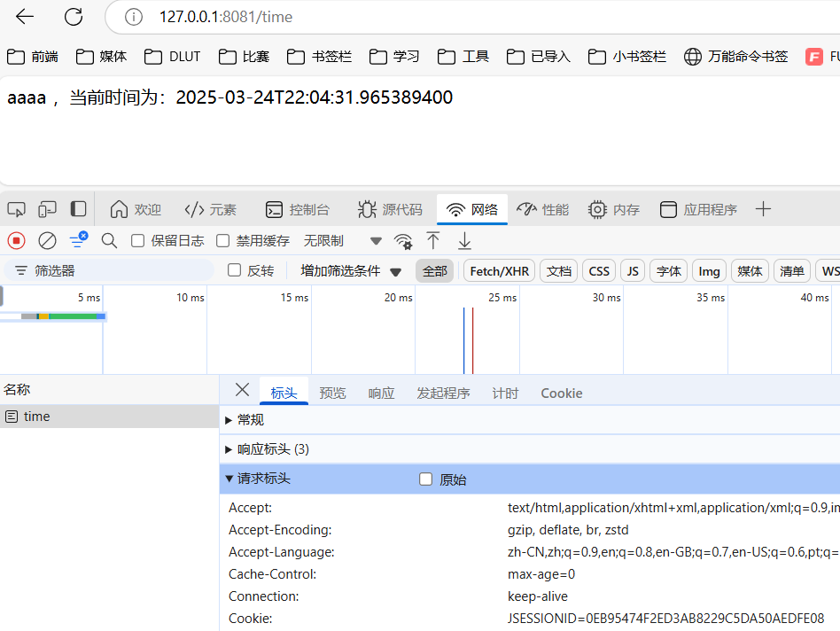Open the 万能命令书签 bookmark
The width and height of the screenshot is (840, 631).
(x=736, y=56)
